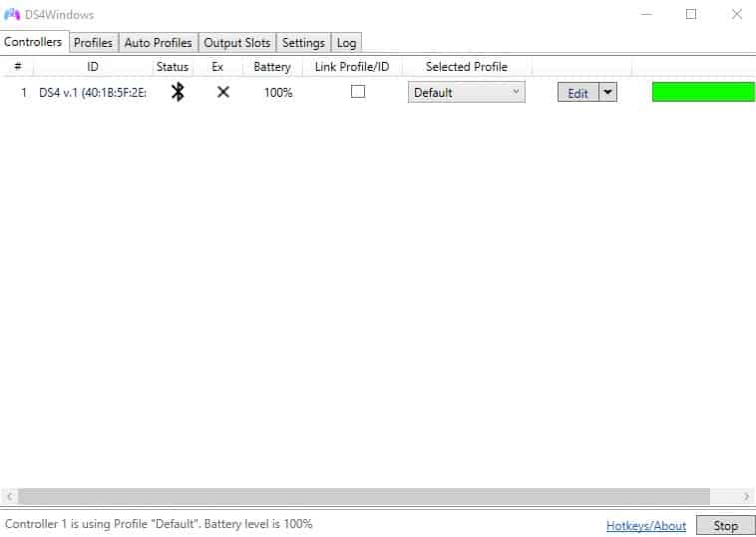Click the ID column header
756x537 pixels.
[x=93, y=67]
